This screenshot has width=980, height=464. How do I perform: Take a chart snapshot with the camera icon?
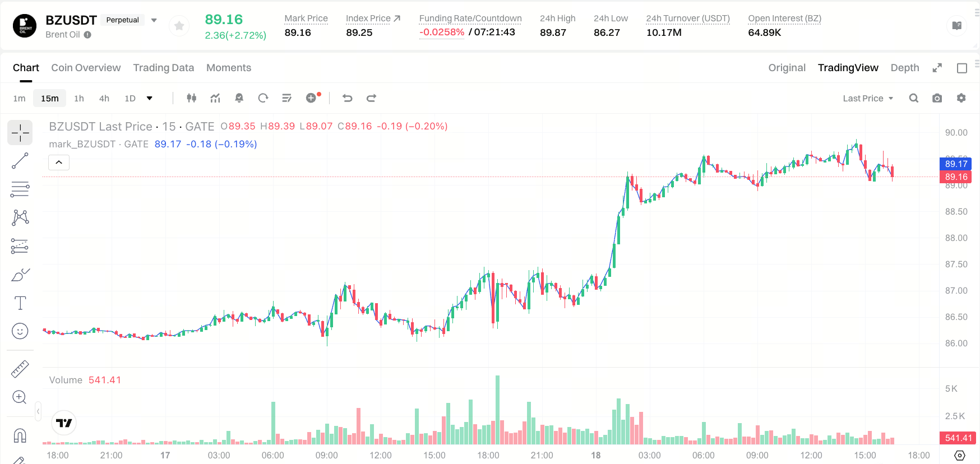(x=937, y=98)
